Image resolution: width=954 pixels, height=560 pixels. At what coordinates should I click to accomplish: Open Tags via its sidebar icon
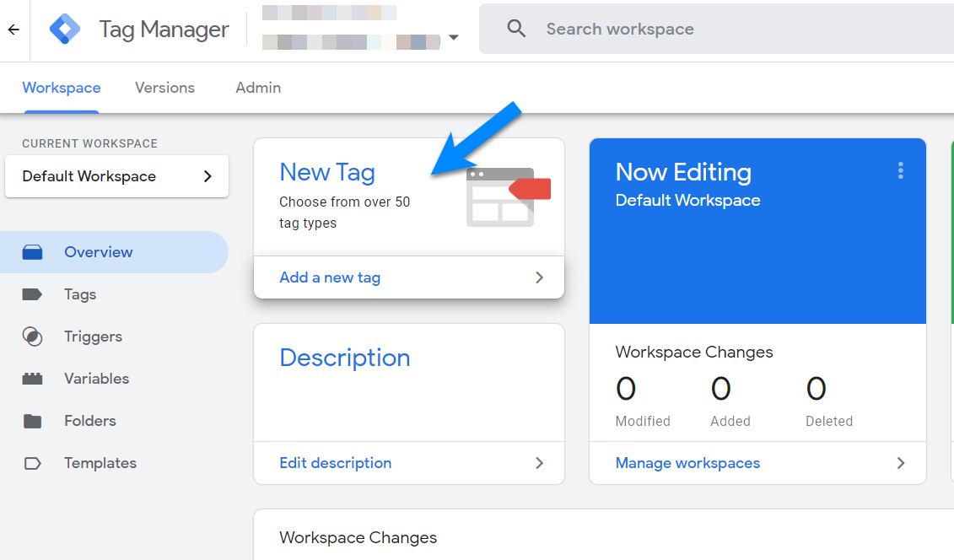32,294
